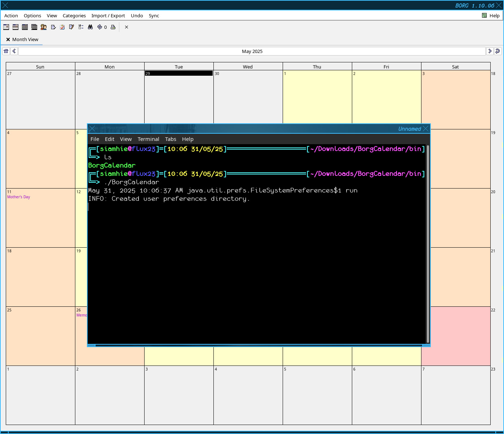Screen dimensions: 504x434
Task: Click the Mother's Day event on May 11
Action: tap(19, 197)
